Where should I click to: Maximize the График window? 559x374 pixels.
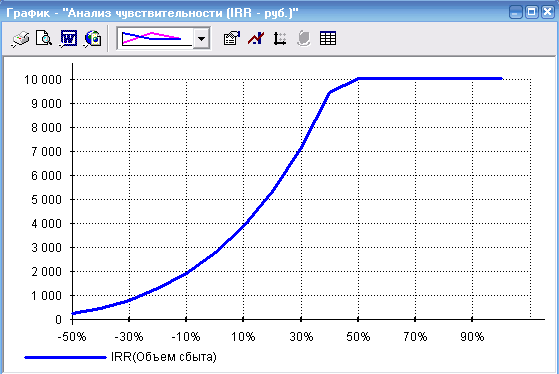[532, 12]
